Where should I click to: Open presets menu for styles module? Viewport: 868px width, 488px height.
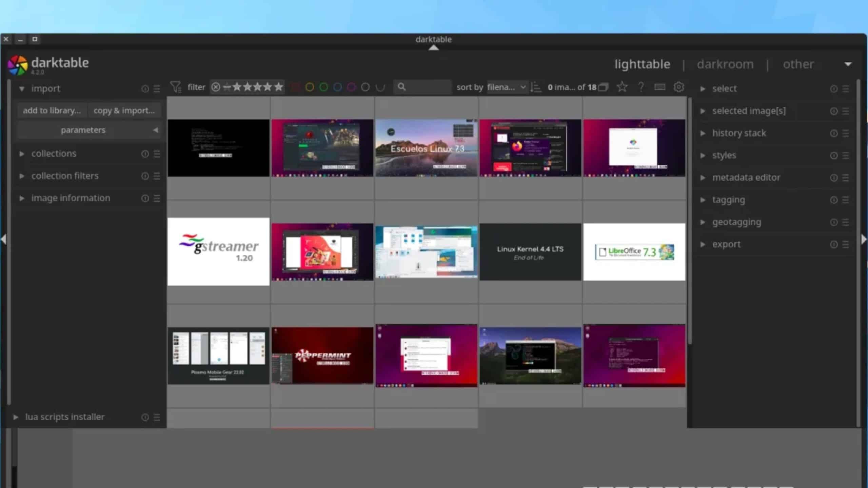(x=846, y=156)
